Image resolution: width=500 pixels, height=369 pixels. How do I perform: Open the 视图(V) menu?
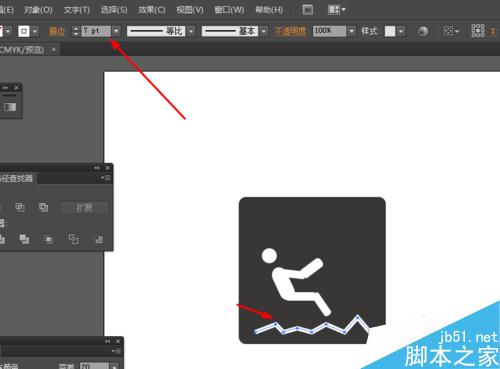click(190, 10)
